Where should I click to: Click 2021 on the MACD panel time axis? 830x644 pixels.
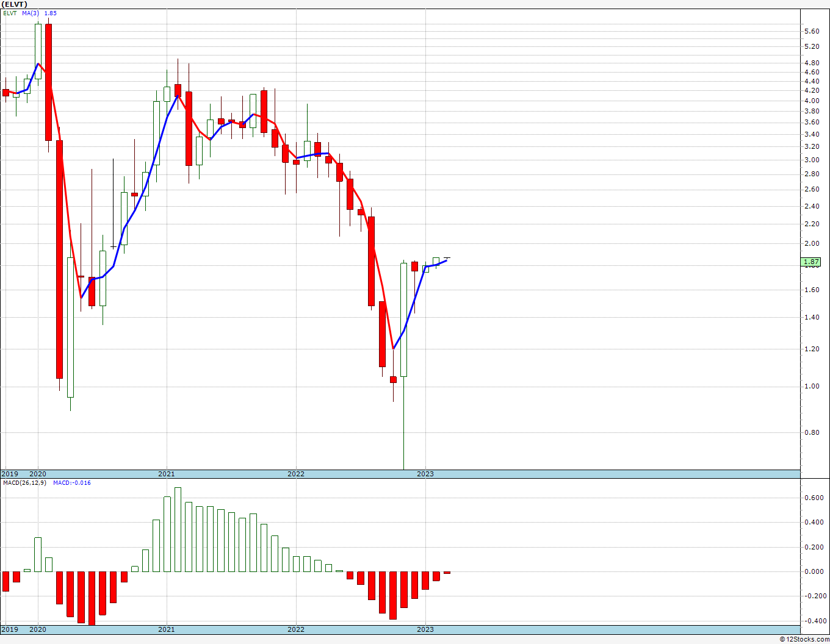[x=167, y=629]
